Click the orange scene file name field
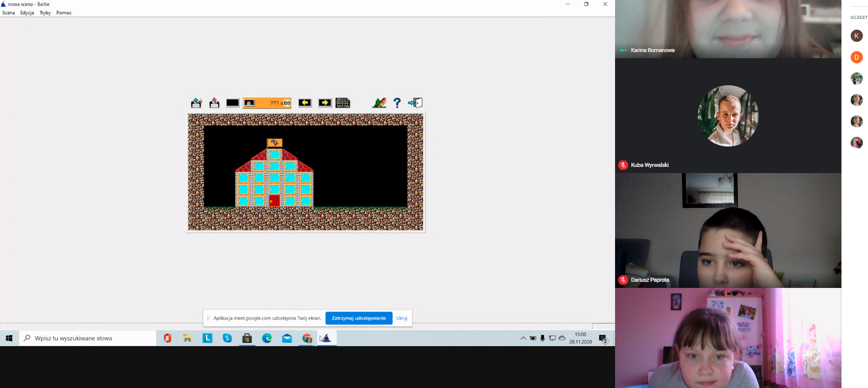868x388 pixels. (x=267, y=103)
